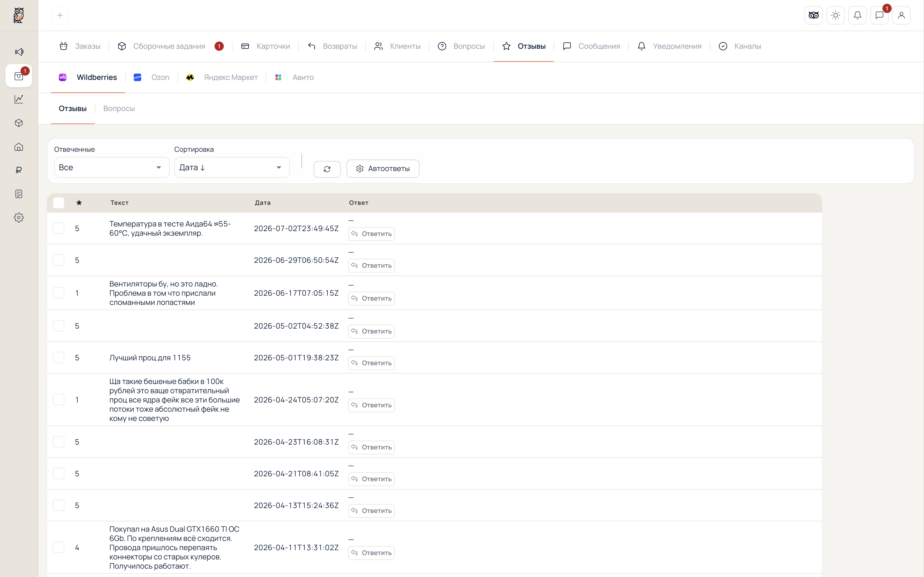The height and width of the screenshot is (577, 924).
Task: Open the chat messages icon with badge
Action: 879,15
